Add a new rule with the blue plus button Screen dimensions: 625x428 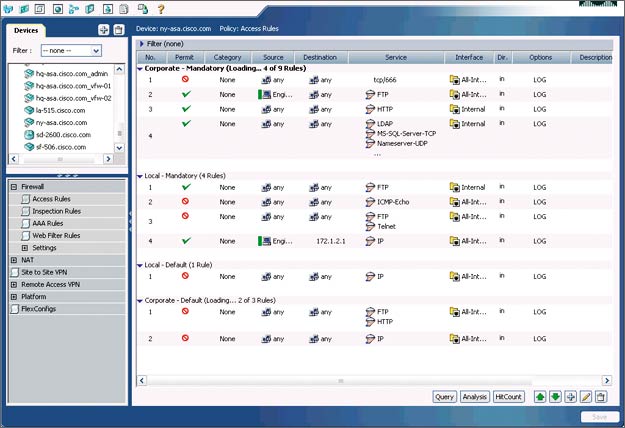coord(570,397)
